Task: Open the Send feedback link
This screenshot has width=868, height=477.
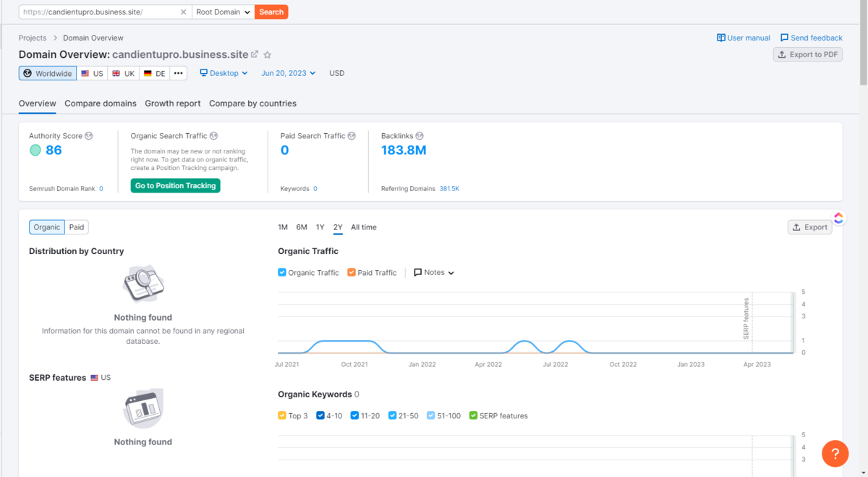Action: point(812,38)
